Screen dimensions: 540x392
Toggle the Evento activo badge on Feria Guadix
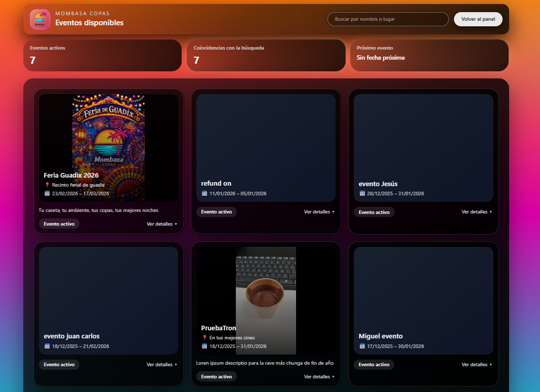[59, 224]
